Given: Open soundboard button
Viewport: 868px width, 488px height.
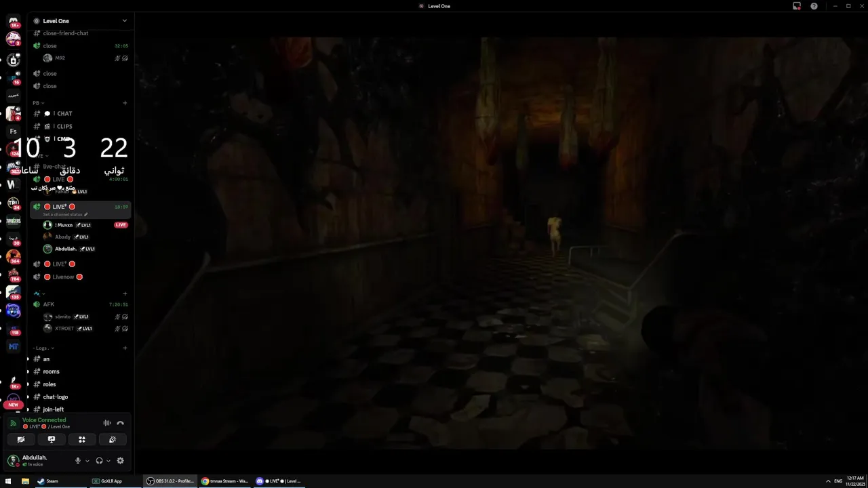Looking at the screenshot, I should [113, 439].
